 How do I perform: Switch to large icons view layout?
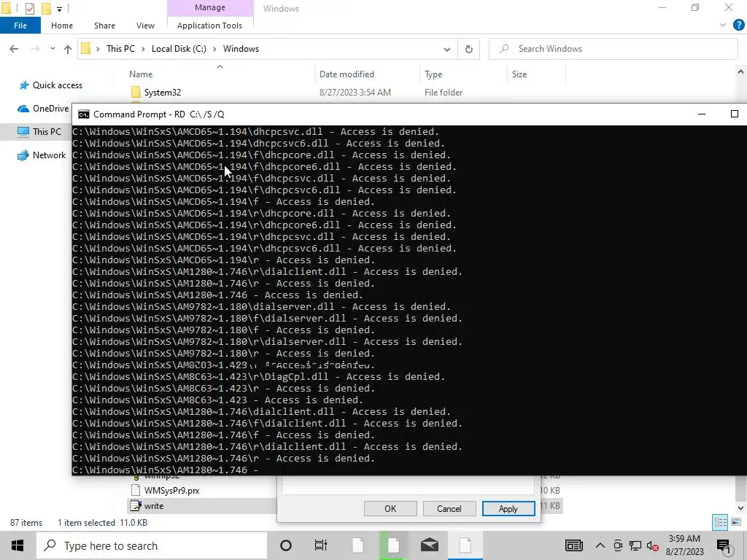[x=736, y=522]
